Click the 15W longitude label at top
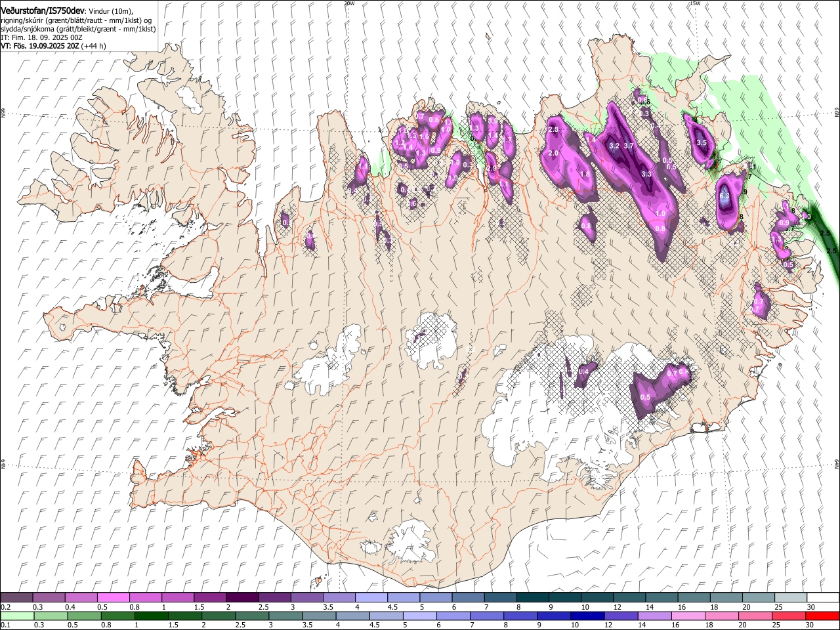 click(x=695, y=3)
